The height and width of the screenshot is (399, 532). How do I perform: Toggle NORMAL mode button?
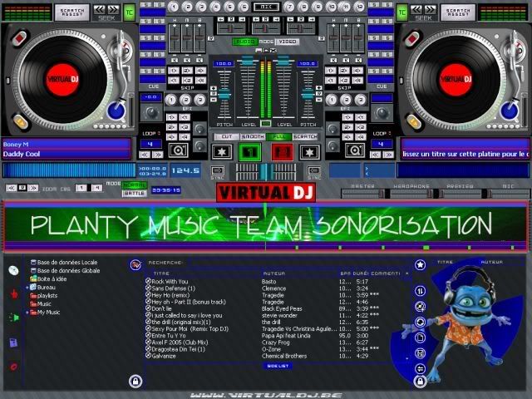coord(135,185)
